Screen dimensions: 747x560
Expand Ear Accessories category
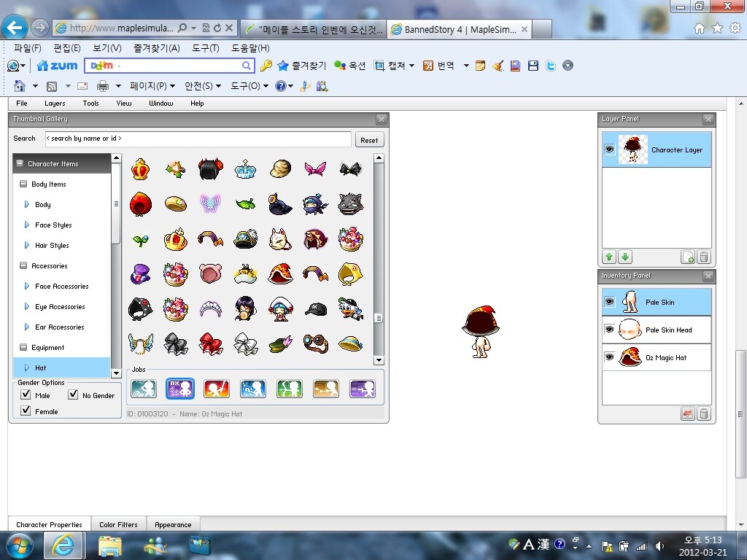(x=27, y=327)
